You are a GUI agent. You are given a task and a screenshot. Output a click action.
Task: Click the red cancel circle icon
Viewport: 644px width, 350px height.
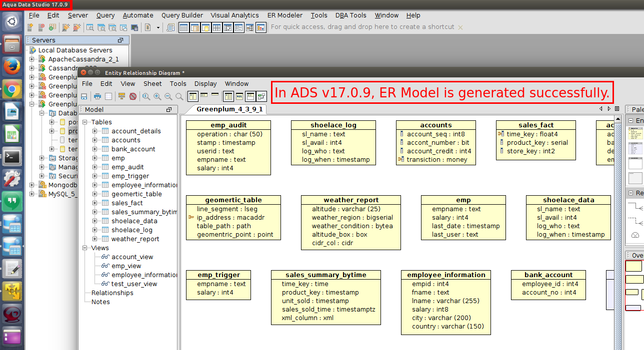133,96
